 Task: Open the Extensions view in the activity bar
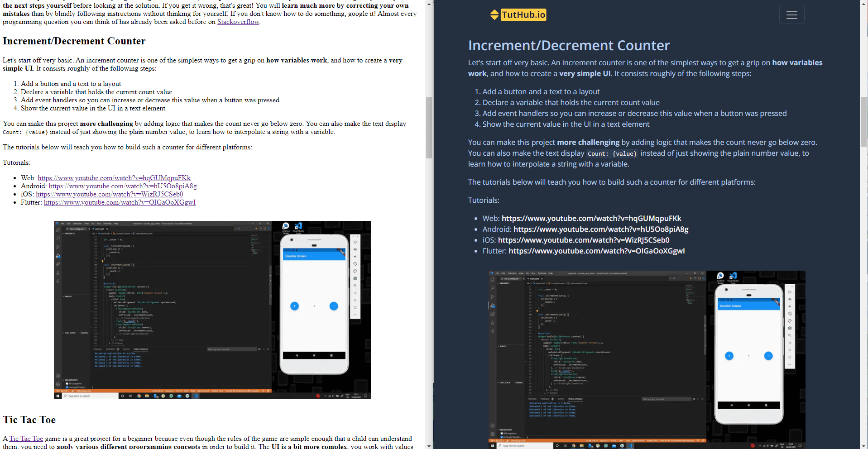[58, 265]
